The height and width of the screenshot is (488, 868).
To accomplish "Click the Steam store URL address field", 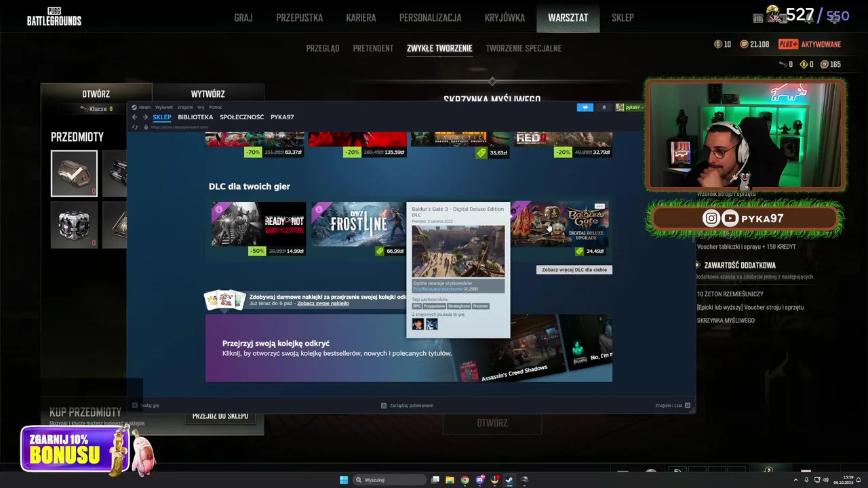I will (x=178, y=127).
